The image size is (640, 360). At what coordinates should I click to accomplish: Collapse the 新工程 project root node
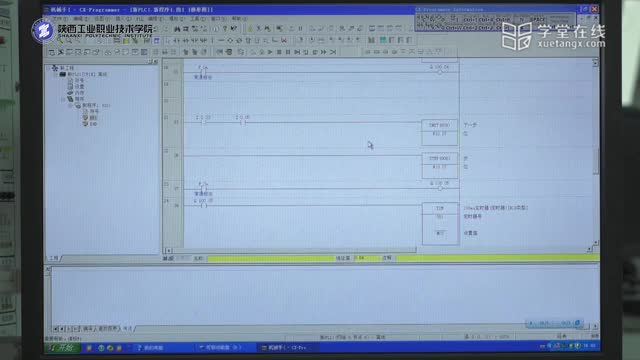click(49, 68)
